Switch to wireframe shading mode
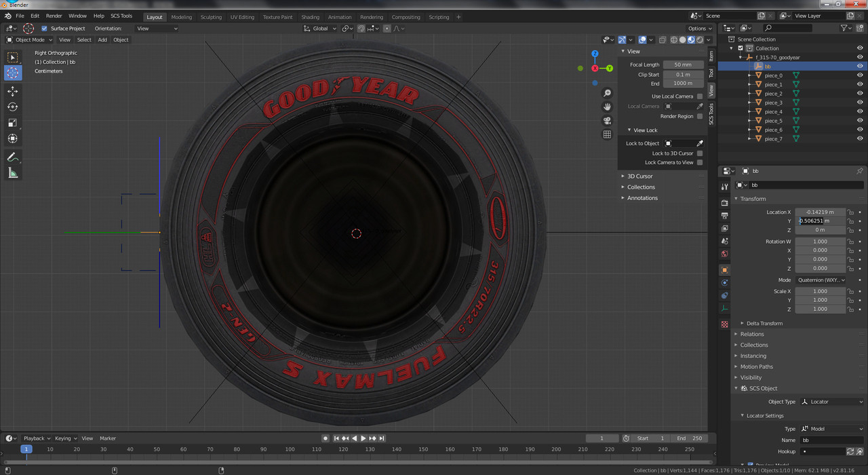 click(673, 40)
